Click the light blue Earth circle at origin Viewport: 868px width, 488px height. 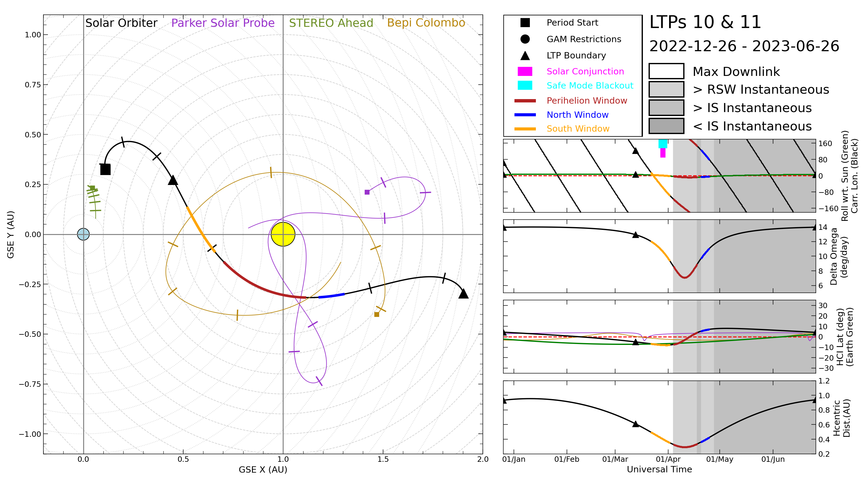tap(83, 234)
